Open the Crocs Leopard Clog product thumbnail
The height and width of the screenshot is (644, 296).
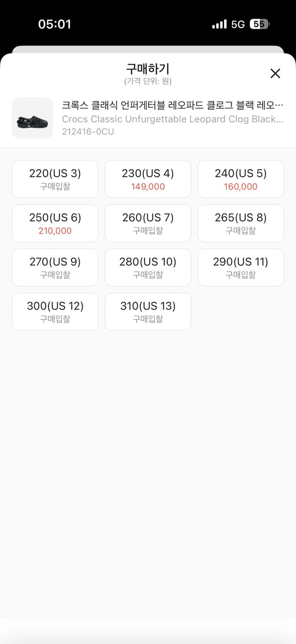click(x=32, y=118)
